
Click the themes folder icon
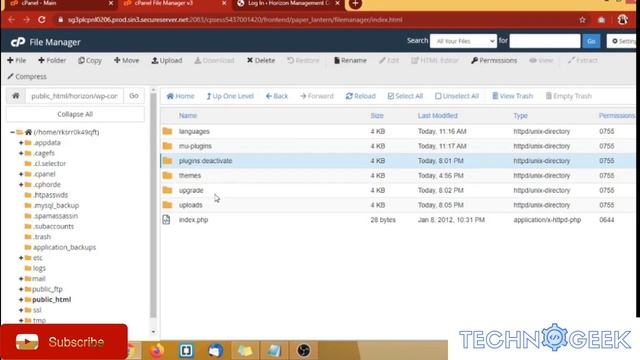coord(167,175)
